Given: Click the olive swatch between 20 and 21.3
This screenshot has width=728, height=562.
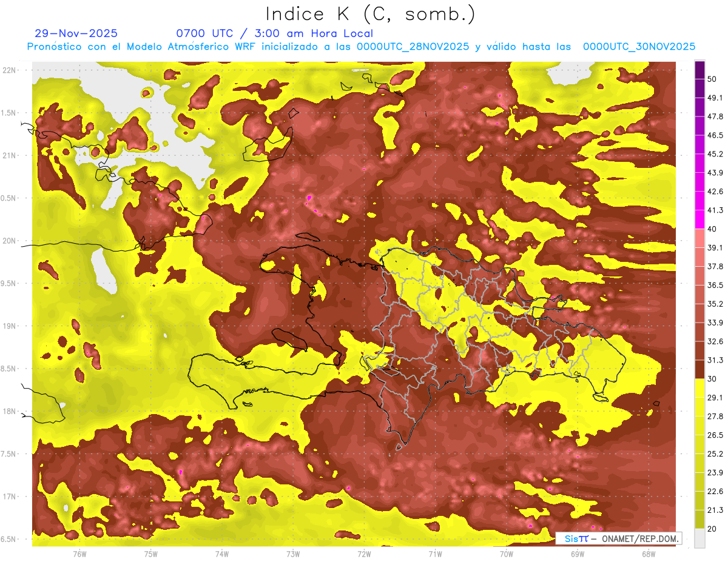Looking at the screenshot, I should (x=699, y=519).
